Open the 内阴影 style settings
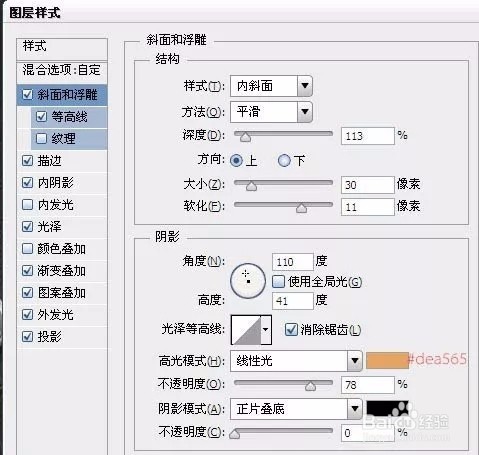The image size is (479, 455). point(55,183)
